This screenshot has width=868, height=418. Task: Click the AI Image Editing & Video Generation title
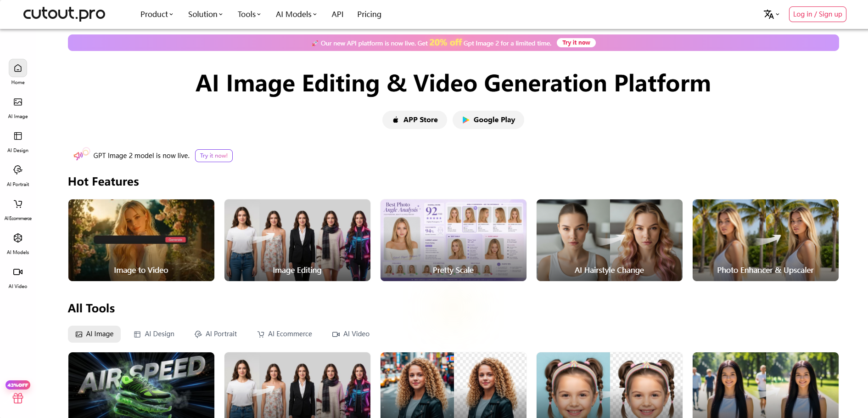tap(453, 84)
